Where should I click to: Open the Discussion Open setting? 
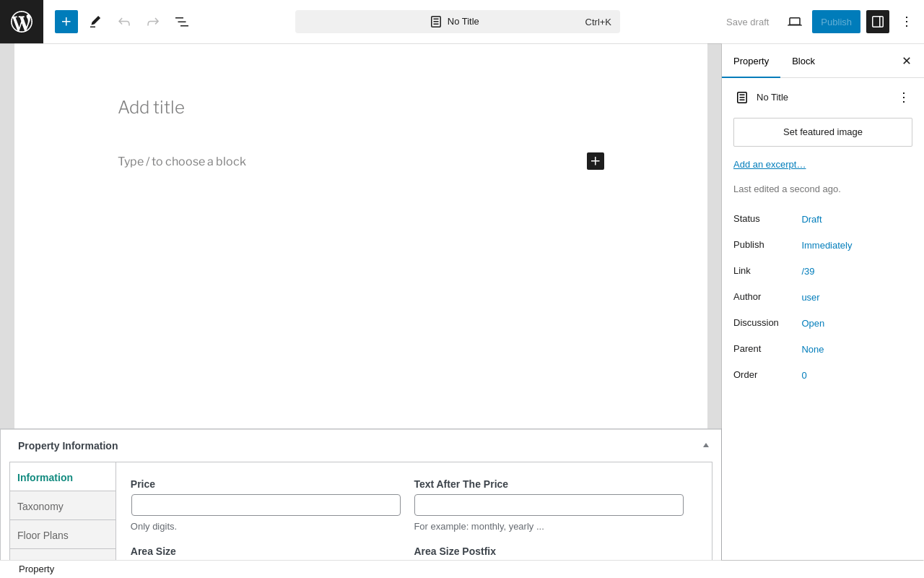(813, 323)
